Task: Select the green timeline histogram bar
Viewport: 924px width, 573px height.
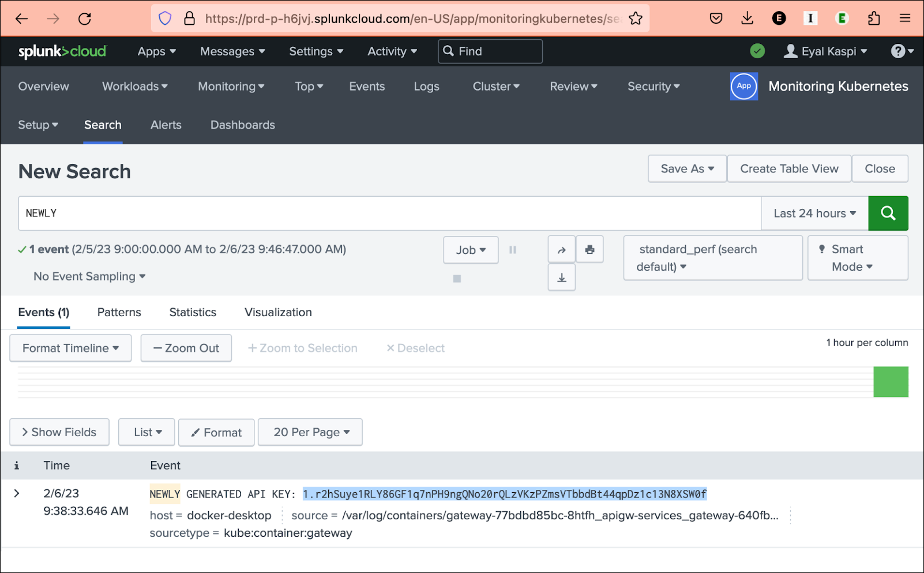Action: point(891,381)
